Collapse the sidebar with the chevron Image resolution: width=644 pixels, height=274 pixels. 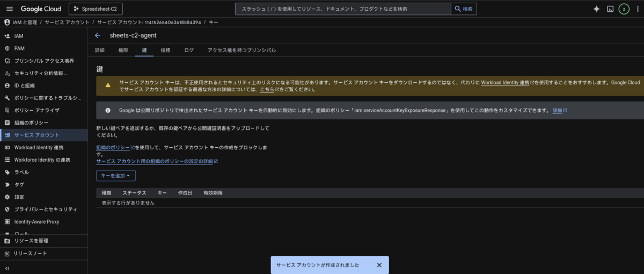[7, 268]
